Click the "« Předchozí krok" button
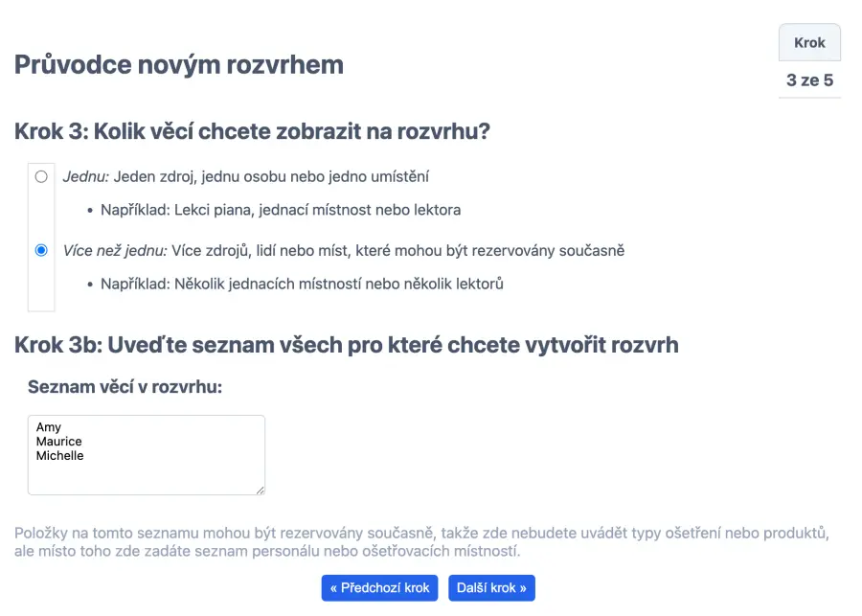 pyautogui.click(x=380, y=587)
